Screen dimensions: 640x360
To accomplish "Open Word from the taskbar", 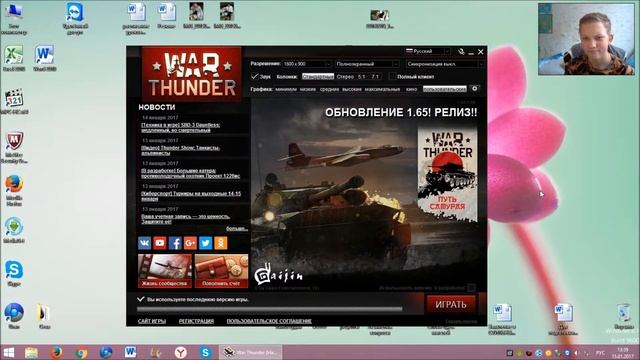I will 131,352.
